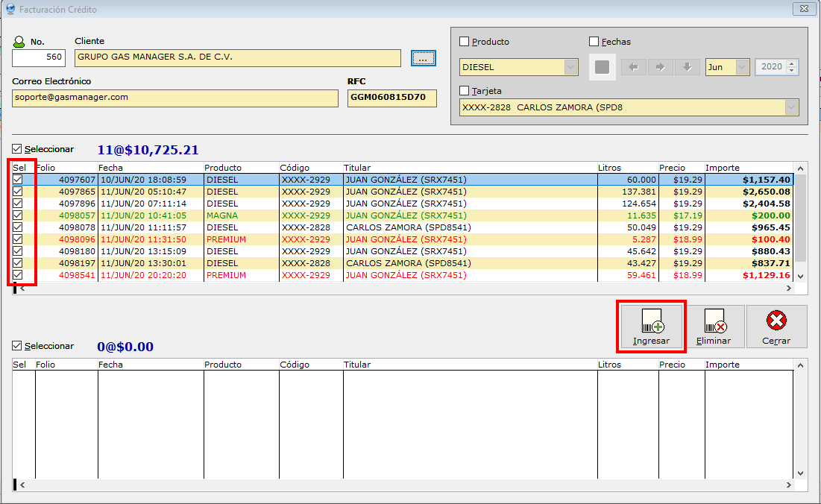Click the right arrow date button
Viewport: 821px width, 504px height.
(x=660, y=67)
